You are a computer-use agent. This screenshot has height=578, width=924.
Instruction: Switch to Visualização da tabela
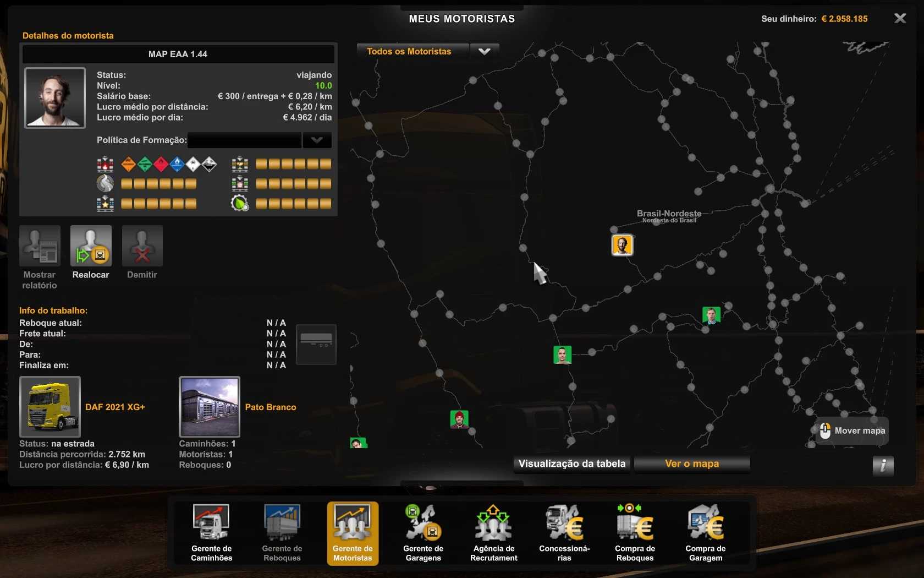[572, 464]
